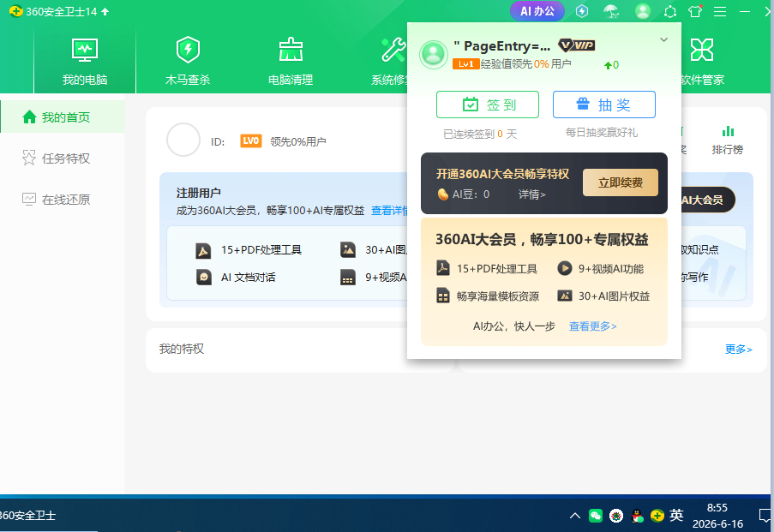Click the 立即续费 button
774x532 pixels.
coord(620,182)
